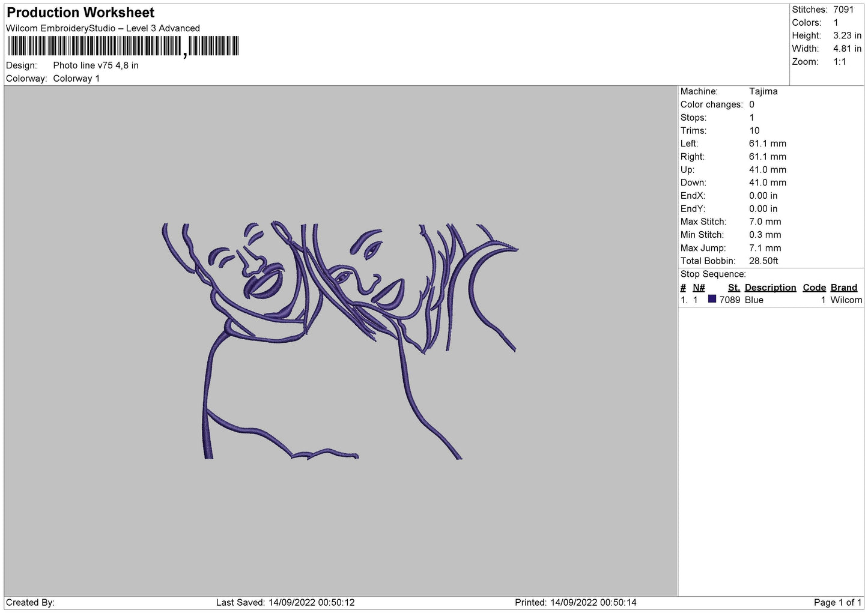Click the Width value 4.81 in

(847, 49)
